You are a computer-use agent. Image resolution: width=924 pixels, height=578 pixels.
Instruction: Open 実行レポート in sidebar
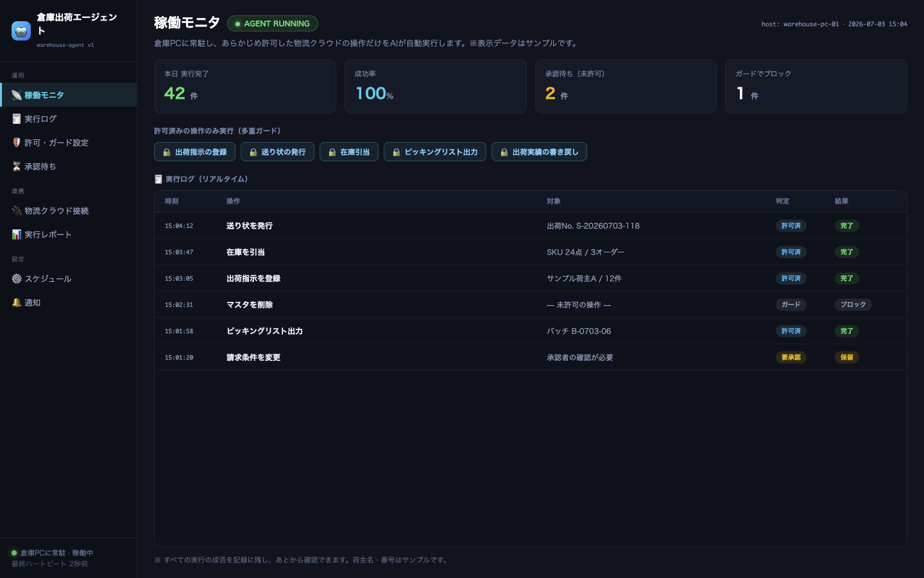(68, 234)
